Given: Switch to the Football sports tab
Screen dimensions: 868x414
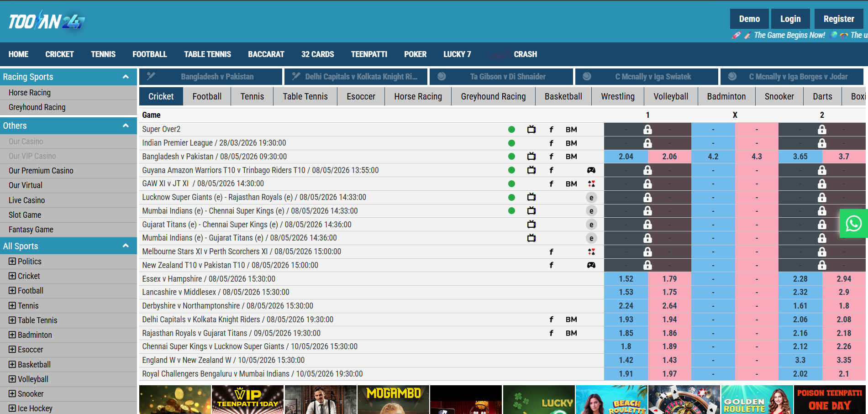Looking at the screenshot, I should coord(207,96).
